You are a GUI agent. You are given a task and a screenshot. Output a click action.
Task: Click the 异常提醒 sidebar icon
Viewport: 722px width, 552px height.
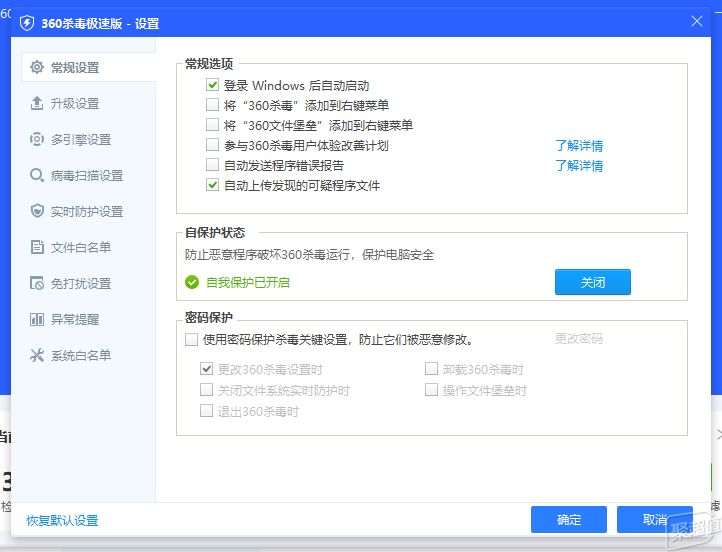(37, 319)
